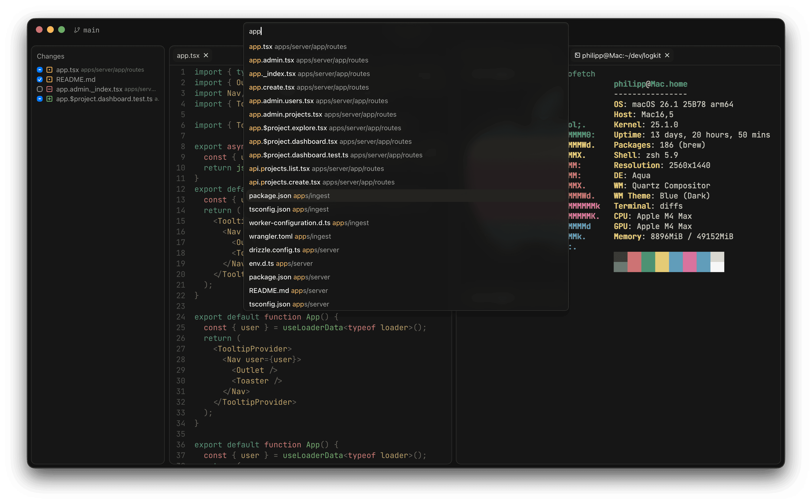This screenshot has height=504, width=812.
Task: Uncheck the README.md staged checkbox
Action: pyautogui.click(x=40, y=79)
